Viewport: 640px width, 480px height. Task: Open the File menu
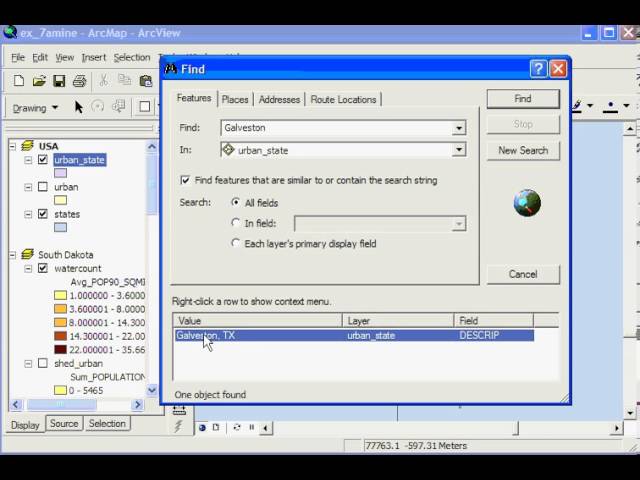18,58
